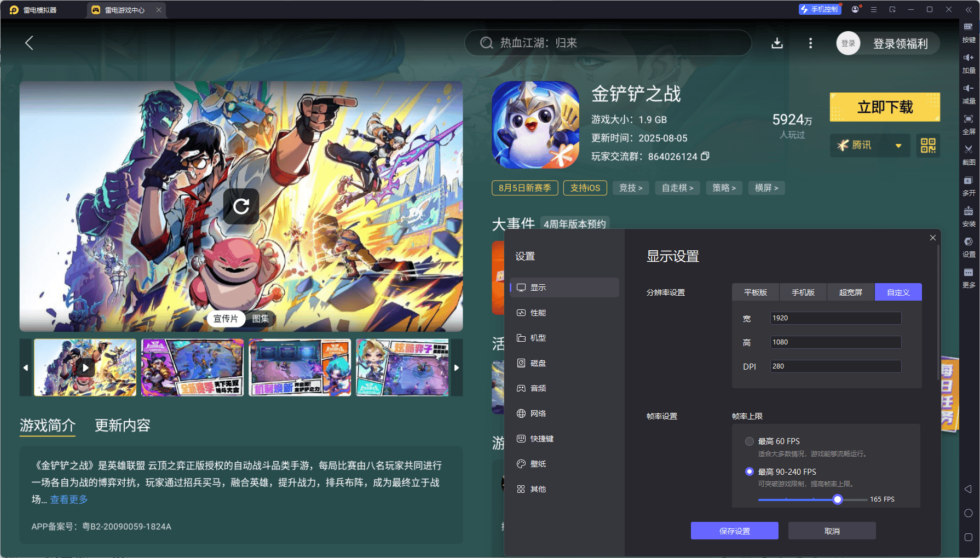Expand the game description via 查看更多

tap(68, 499)
